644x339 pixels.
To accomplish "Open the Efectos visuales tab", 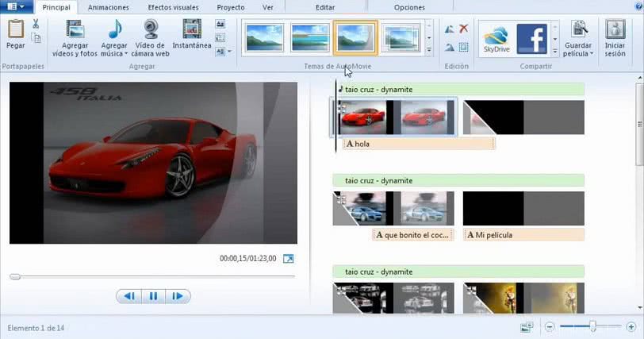I will point(172,7).
